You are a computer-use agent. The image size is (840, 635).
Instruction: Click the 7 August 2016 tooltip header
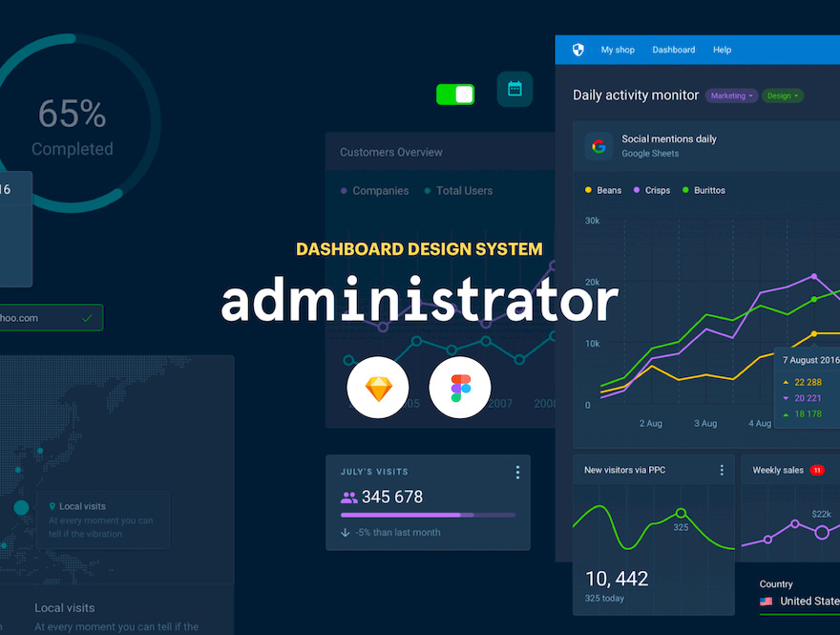coord(810,360)
